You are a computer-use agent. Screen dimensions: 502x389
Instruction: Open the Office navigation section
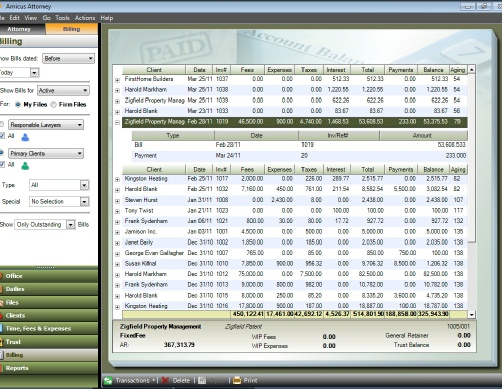(49, 276)
